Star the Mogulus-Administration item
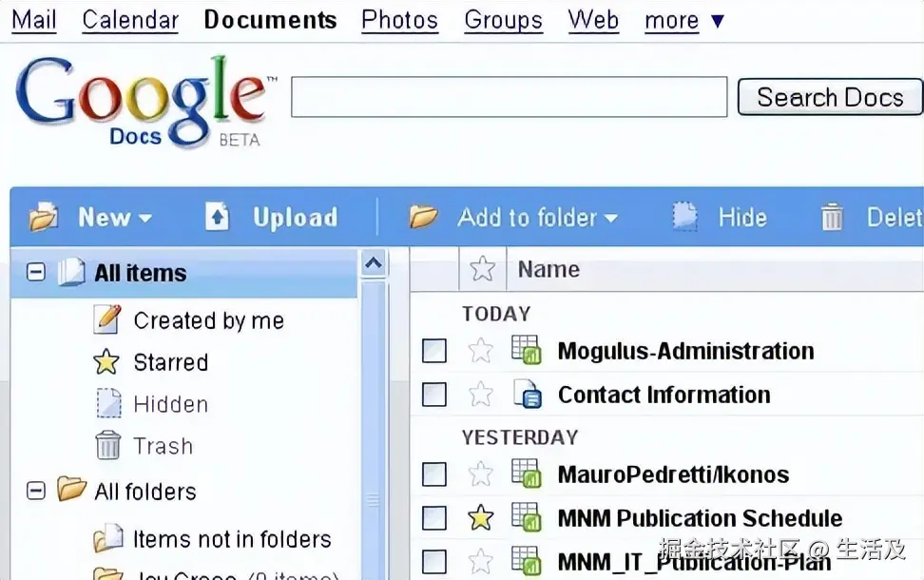Screen dimensions: 924x580 481,351
